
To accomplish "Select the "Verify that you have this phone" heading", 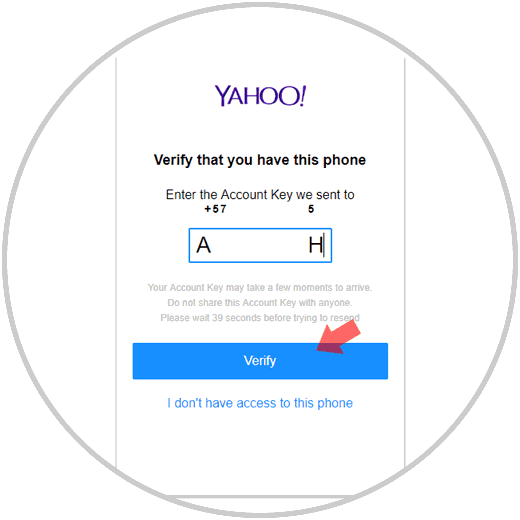I will [x=260, y=160].
